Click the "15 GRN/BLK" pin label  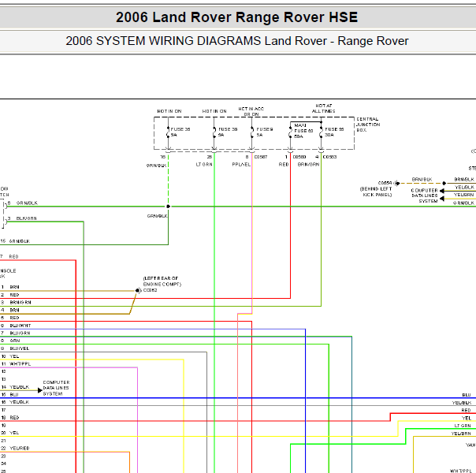pos(15,241)
